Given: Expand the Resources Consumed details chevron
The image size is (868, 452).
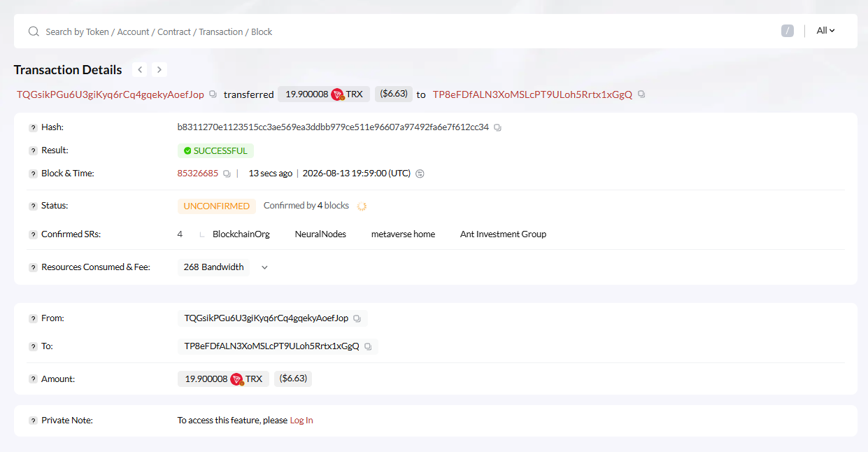Looking at the screenshot, I should click(264, 267).
